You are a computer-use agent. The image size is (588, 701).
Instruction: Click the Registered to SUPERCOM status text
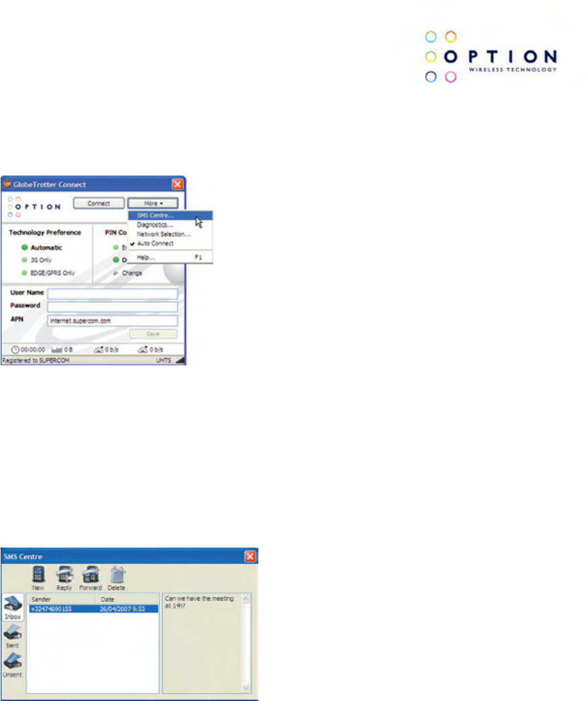click(x=36, y=361)
